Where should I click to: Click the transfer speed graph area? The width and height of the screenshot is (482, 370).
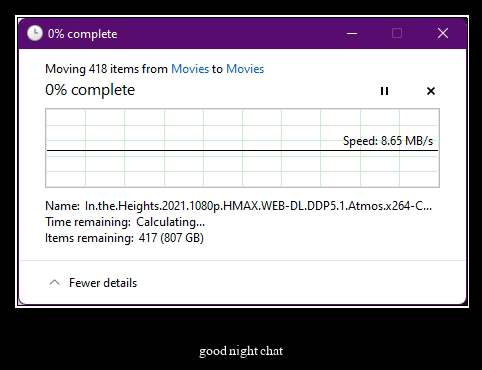(242, 148)
